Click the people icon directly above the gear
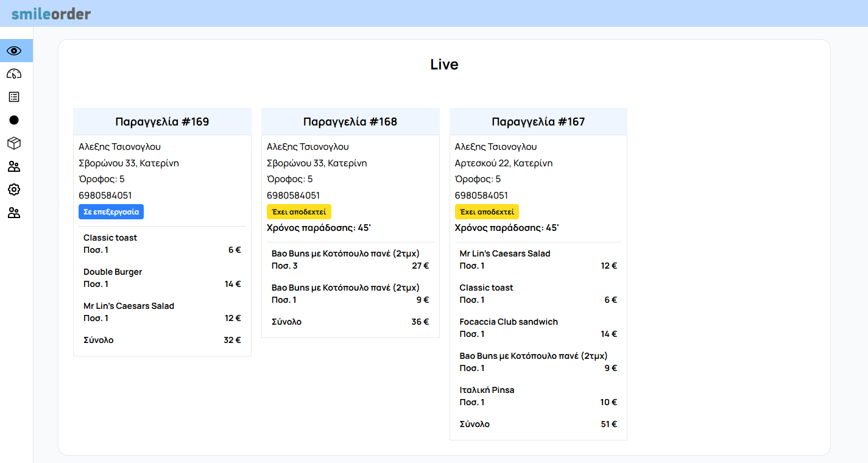 pos(14,166)
